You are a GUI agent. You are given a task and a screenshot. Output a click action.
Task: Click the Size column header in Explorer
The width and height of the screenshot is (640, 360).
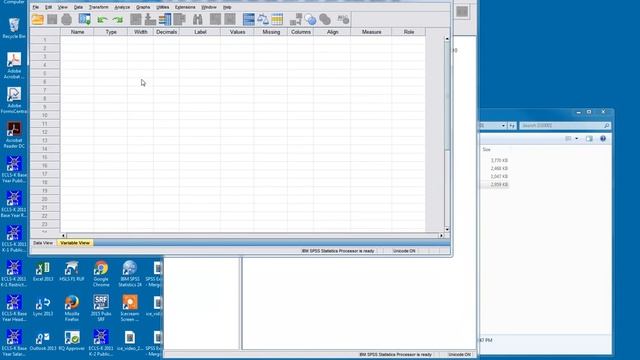coord(487,149)
